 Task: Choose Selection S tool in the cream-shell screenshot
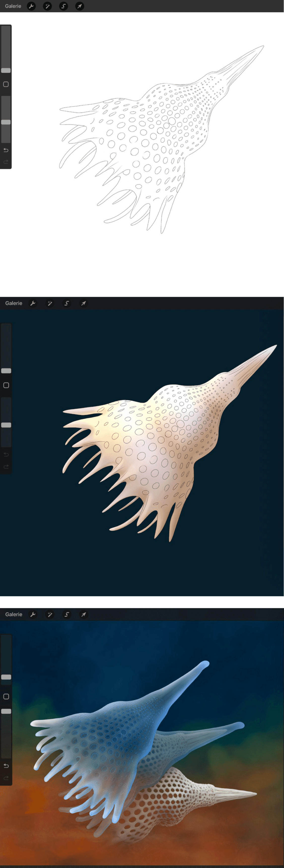coord(67,303)
